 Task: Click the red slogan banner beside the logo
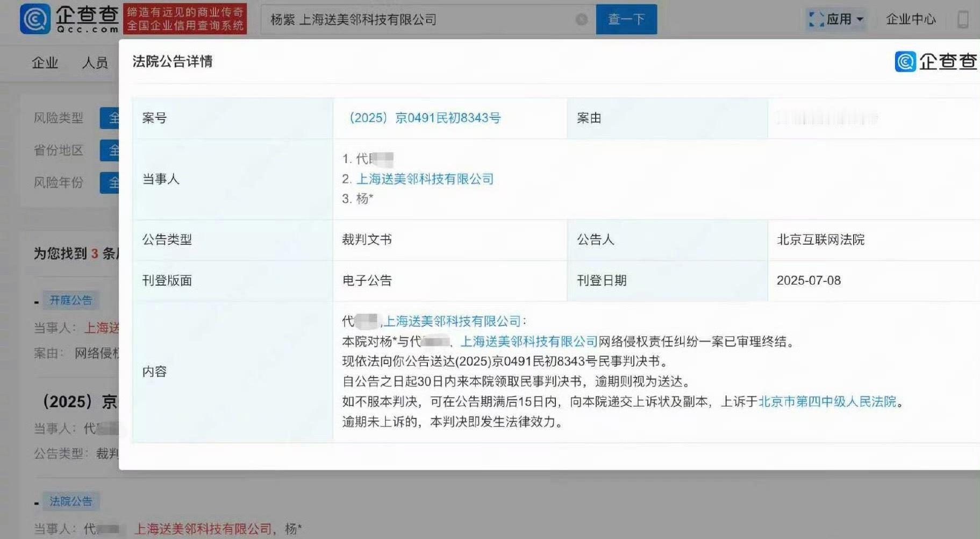185,19
